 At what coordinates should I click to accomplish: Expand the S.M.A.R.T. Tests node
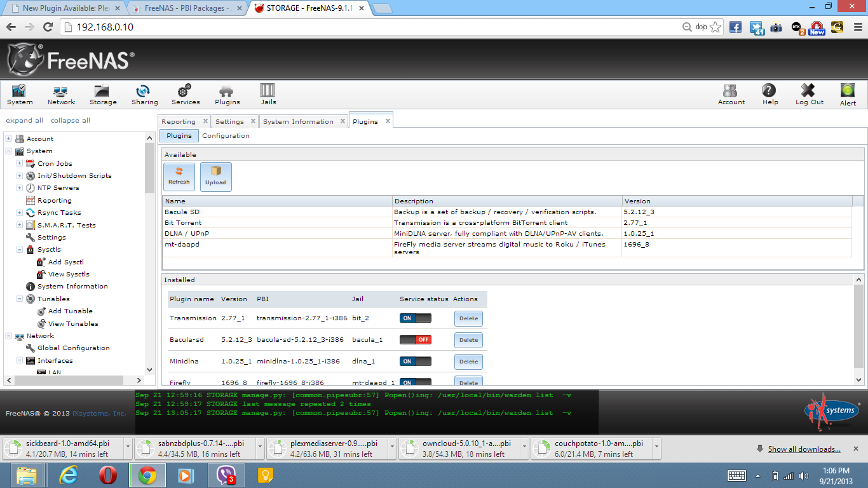coord(20,225)
